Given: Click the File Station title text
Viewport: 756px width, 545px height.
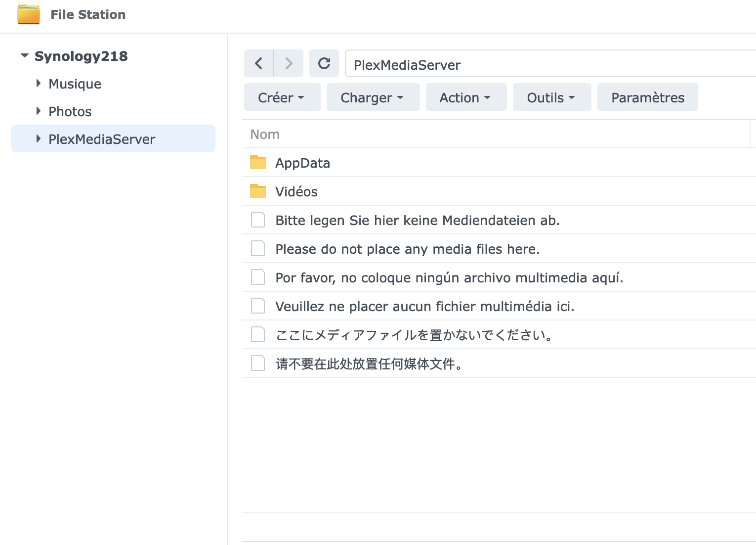Looking at the screenshot, I should tap(88, 14).
